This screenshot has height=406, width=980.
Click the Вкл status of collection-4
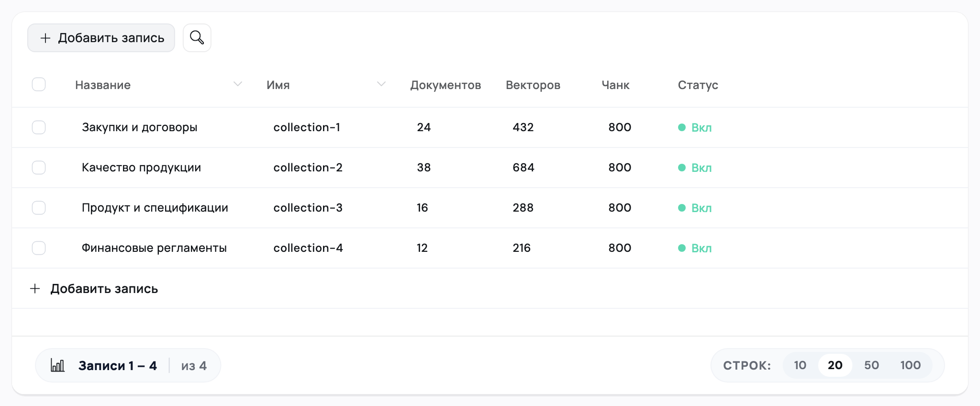click(x=695, y=248)
